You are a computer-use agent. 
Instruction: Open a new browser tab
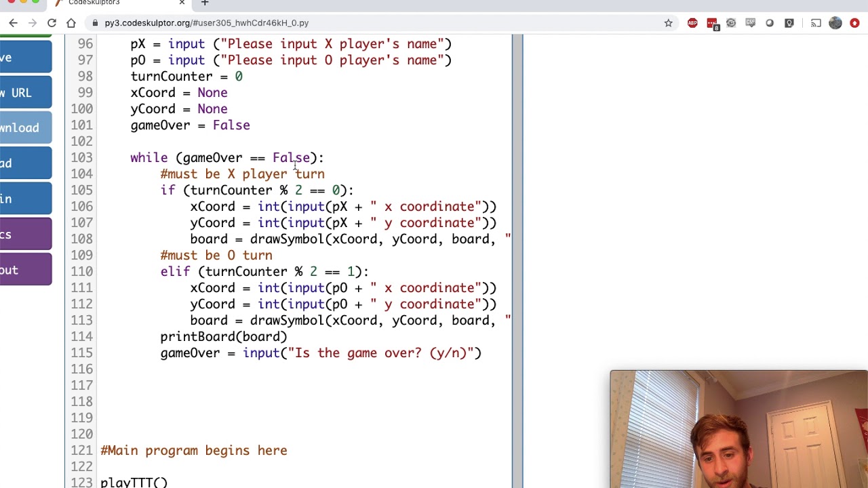click(x=205, y=3)
